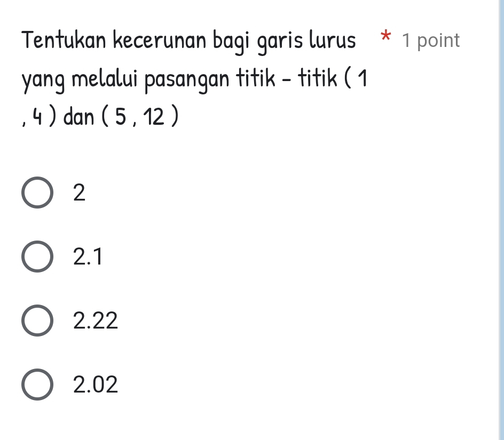
Task: Click the word "point" beside the asterisk
Action: coord(438,41)
